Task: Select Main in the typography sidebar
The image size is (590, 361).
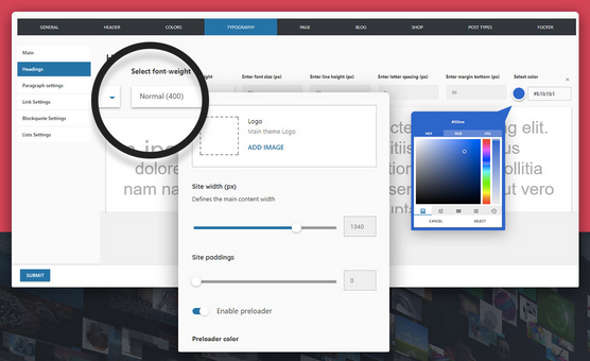Action: point(54,53)
